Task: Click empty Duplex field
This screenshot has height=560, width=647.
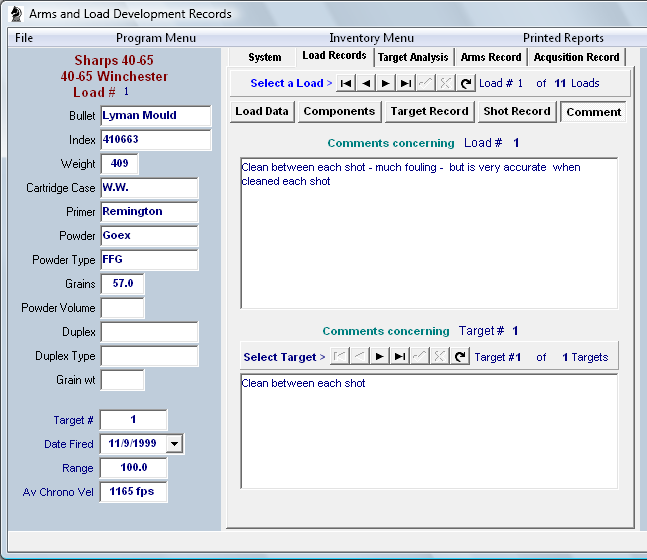Action: click(149, 332)
